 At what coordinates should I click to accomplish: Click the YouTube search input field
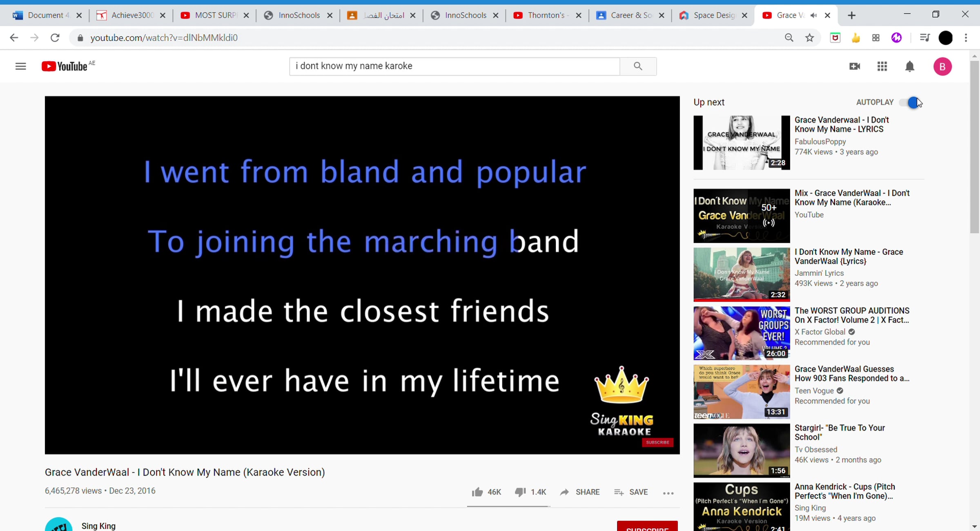point(454,66)
